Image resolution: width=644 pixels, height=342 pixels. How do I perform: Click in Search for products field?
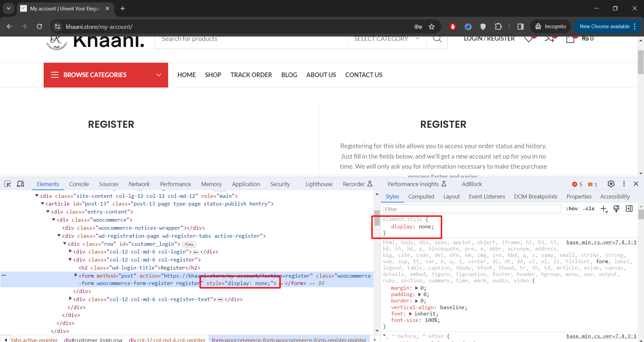[x=251, y=39]
